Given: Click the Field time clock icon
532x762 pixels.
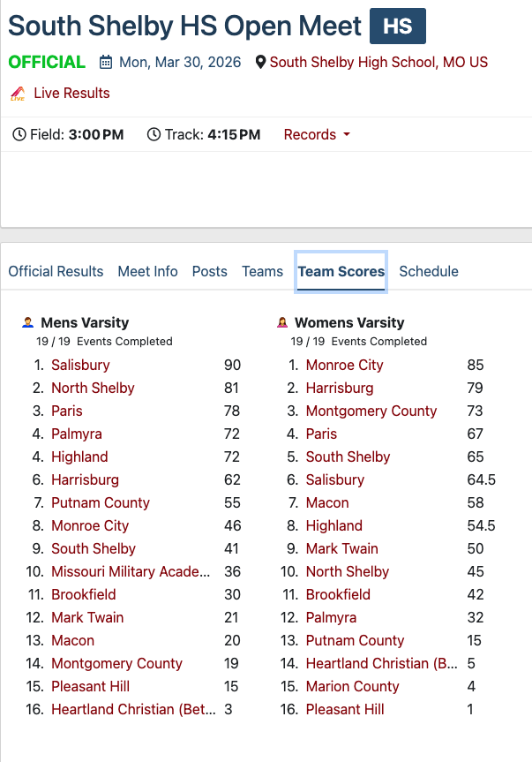Looking at the screenshot, I should pyautogui.click(x=19, y=135).
